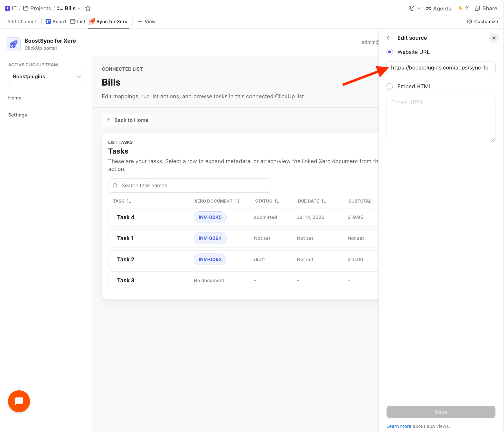Switch to the List view tab
504x432 pixels.
pyautogui.click(x=78, y=21)
